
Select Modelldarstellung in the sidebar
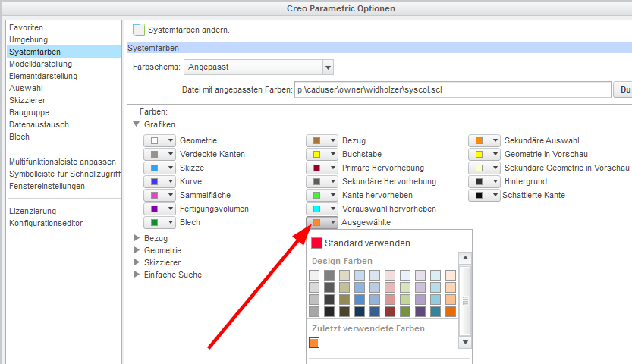pos(41,64)
